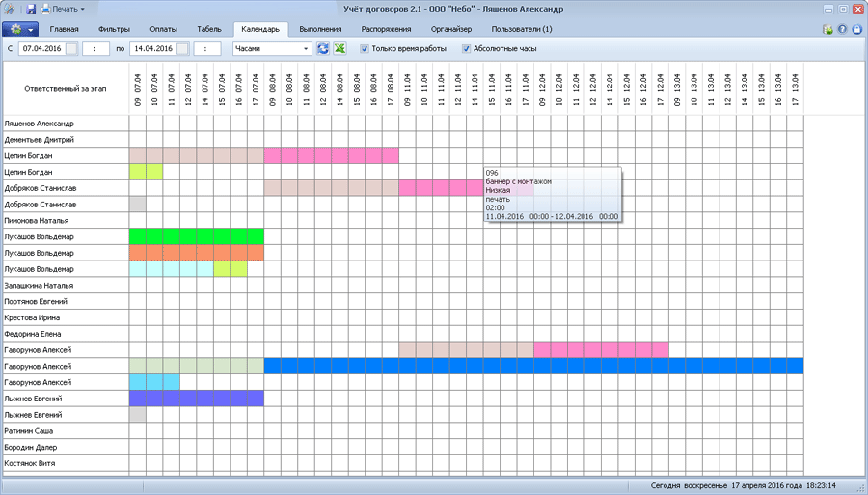Toggle Только время работы checkbox
The image size is (868, 495).
(365, 48)
